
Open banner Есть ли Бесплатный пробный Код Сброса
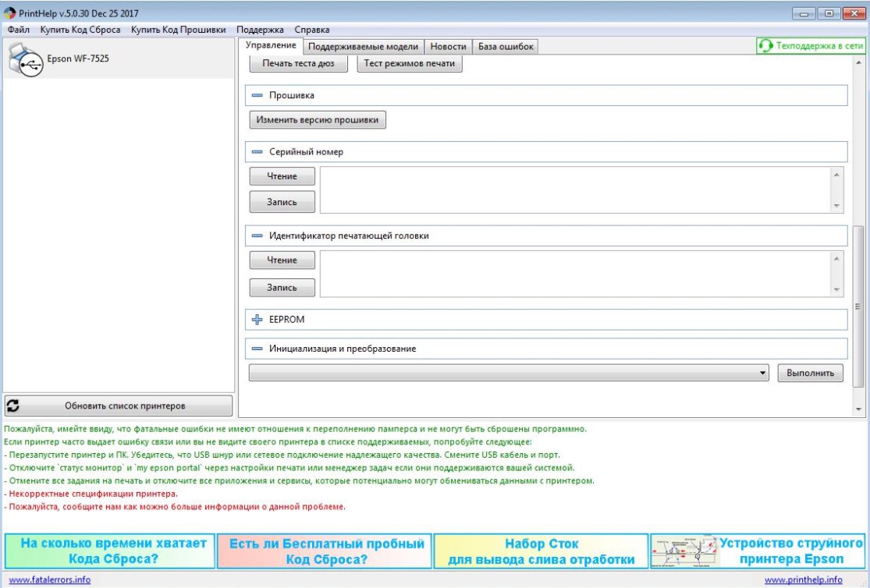click(x=326, y=551)
